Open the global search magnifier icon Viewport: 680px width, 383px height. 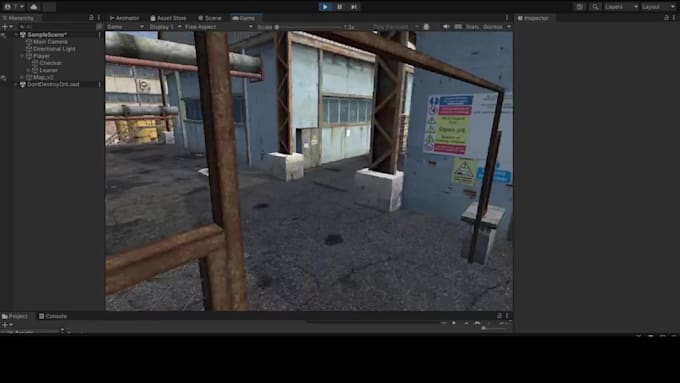point(595,7)
